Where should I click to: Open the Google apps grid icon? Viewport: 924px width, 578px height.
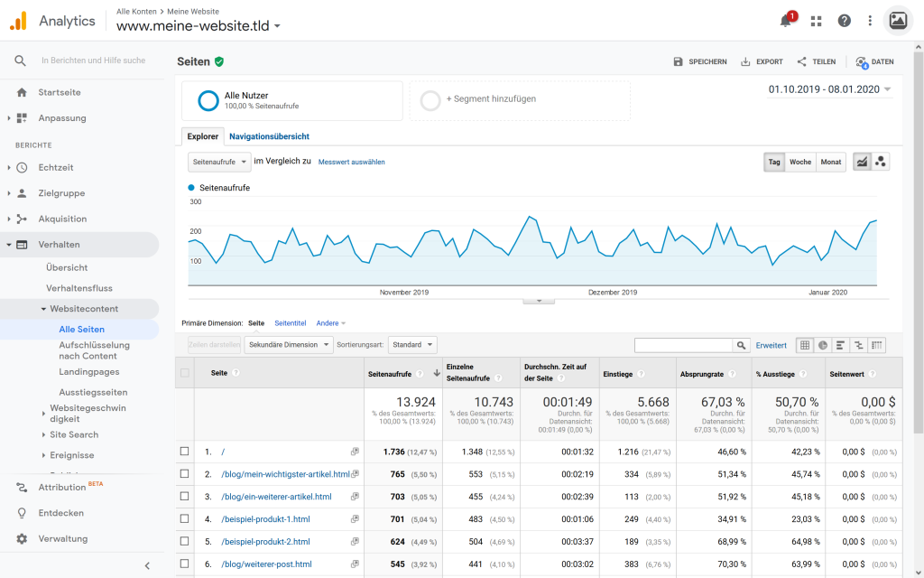(817, 21)
